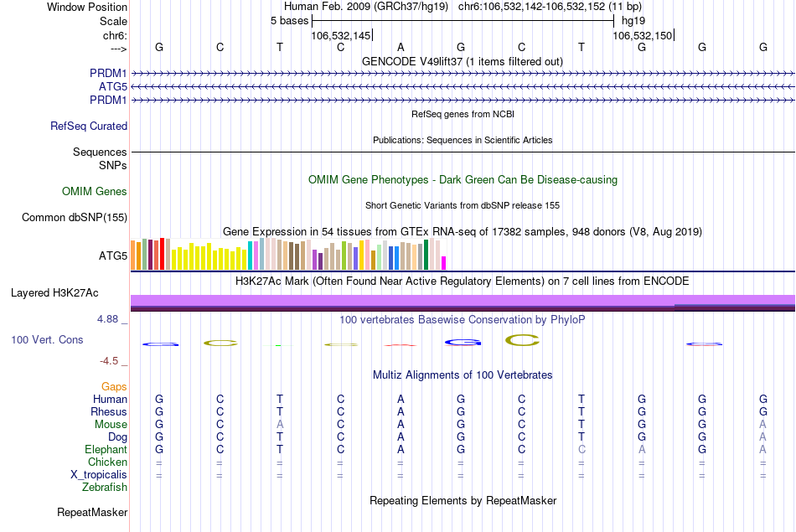Open the ATG5 gene label between PRDM1 labels
796x532 pixels.
point(113,87)
